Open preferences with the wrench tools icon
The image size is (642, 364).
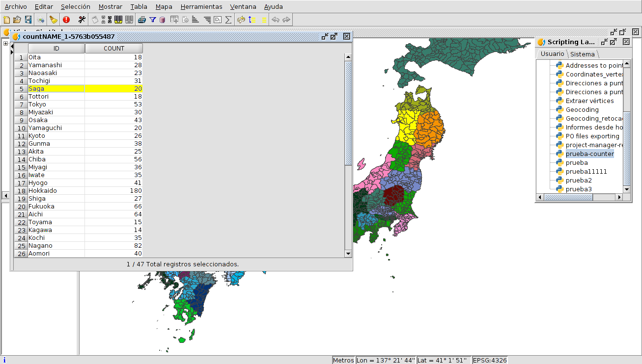tap(82, 20)
